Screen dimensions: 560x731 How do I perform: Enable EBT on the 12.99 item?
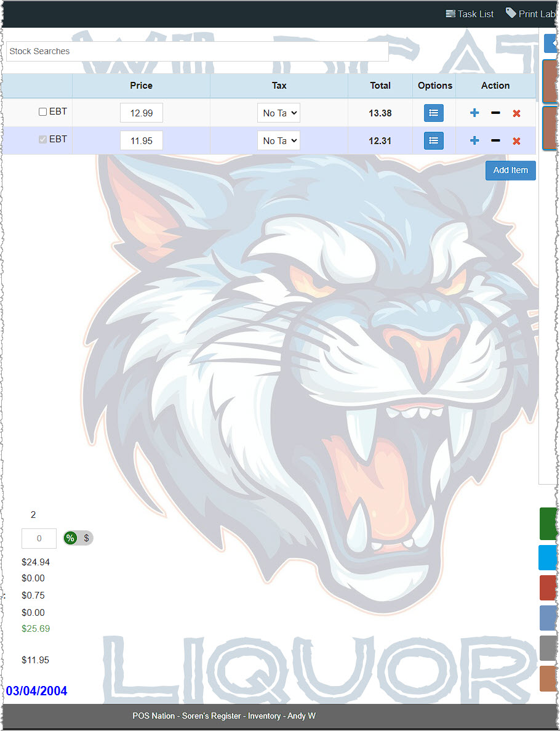coord(42,111)
